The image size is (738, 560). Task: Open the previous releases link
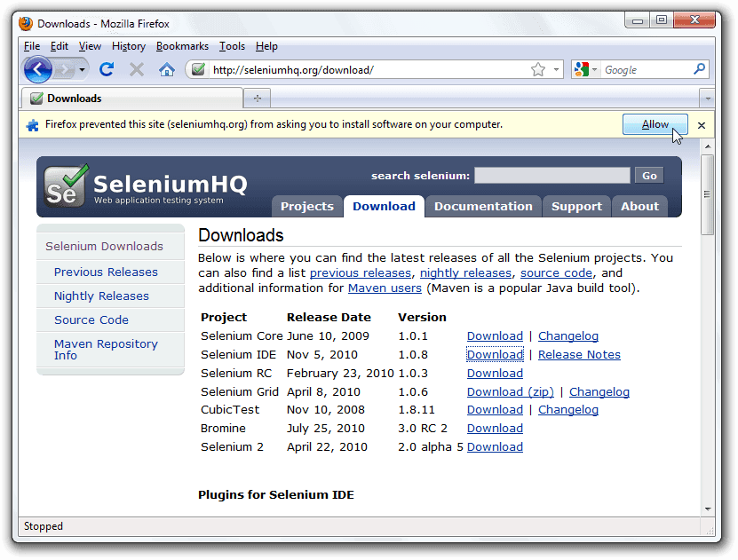pos(360,272)
